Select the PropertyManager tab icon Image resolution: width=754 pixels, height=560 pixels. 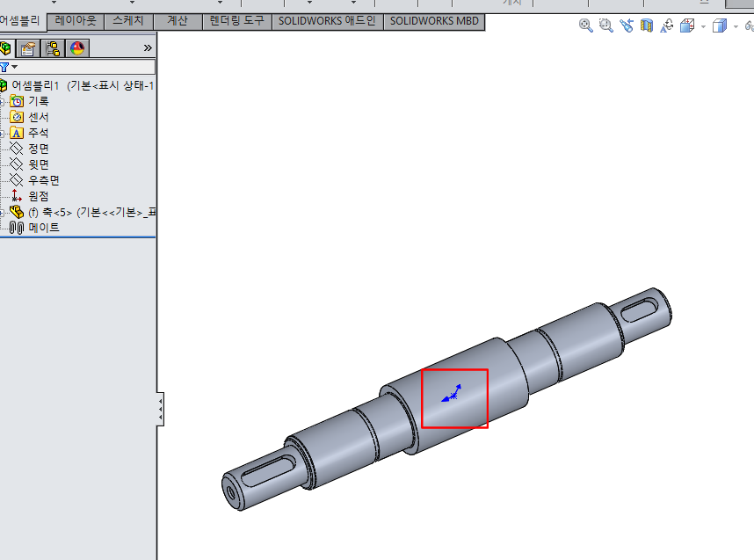27,47
